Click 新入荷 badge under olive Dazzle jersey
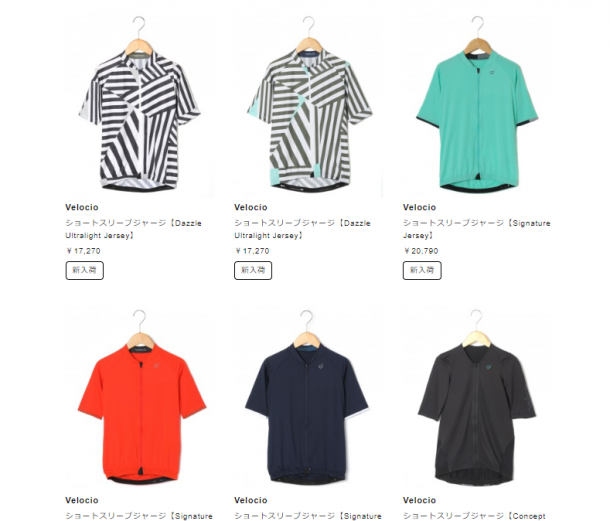Viewport: 610px width, 521px height. pyautogui.click(x=253, y=270)
